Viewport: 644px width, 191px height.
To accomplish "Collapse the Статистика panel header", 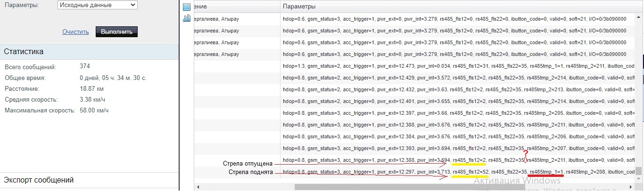I will tap(89, 51).
